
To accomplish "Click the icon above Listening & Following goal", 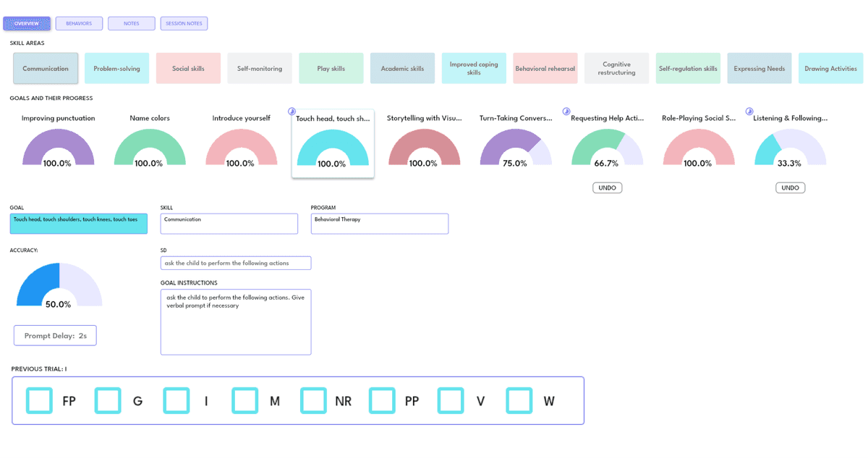I will pyautogui.click(x=748, y=110).
